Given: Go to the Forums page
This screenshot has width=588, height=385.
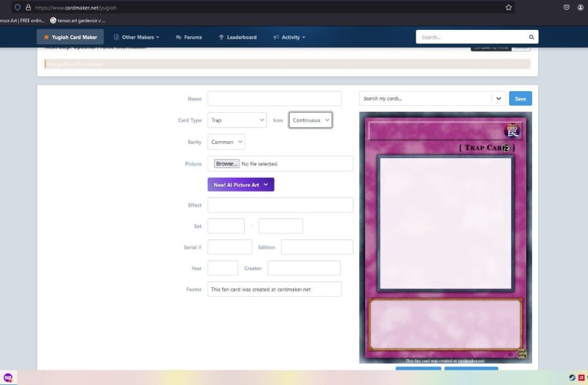Looking at the screenshot, I should pyautogui.click(x=189, y=37).
